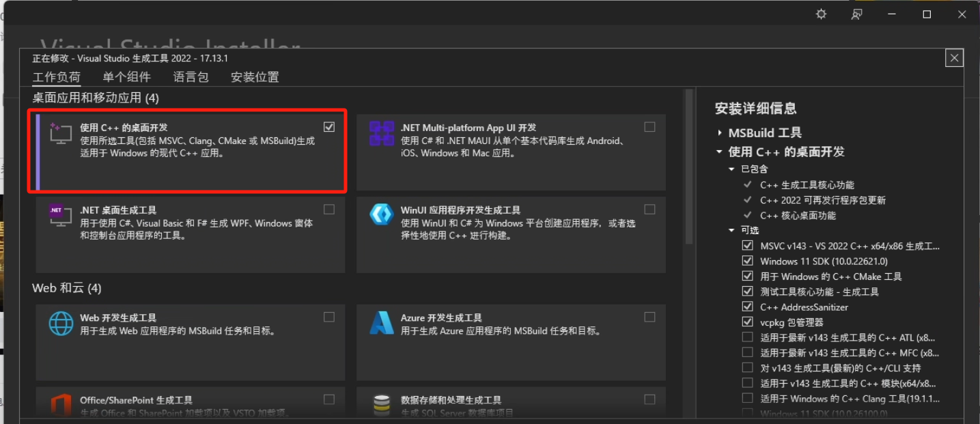Check the Azure 开发生成工具 workload

(x=649, y=317)
